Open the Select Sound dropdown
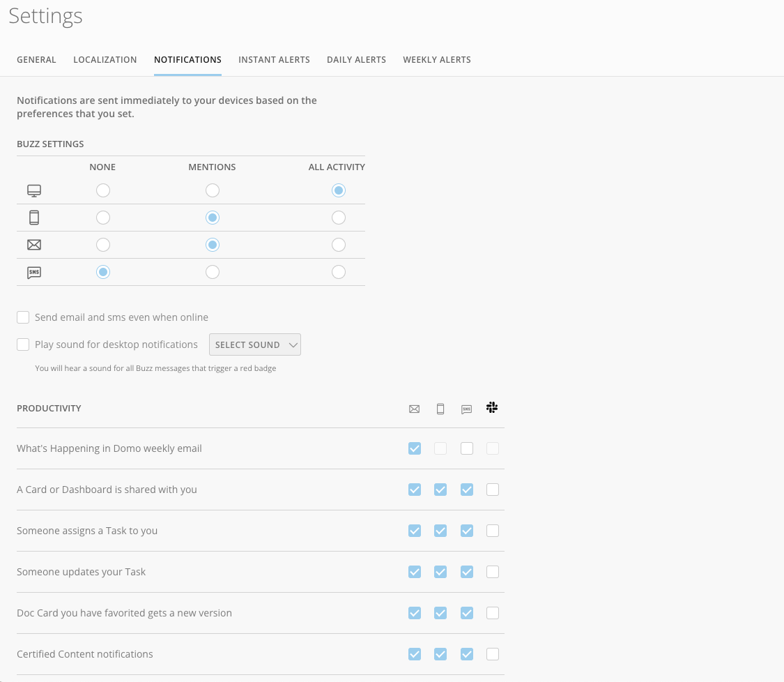This screenshot has height=682, width=784. 254,344
